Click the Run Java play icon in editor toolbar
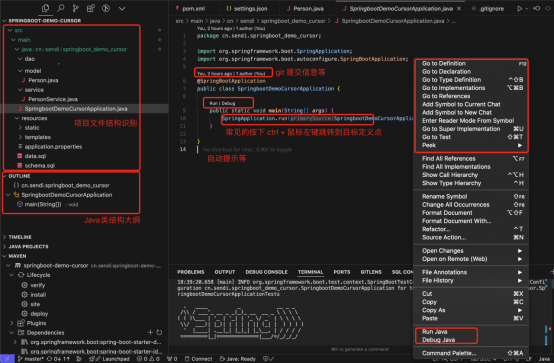 point(519,8)
